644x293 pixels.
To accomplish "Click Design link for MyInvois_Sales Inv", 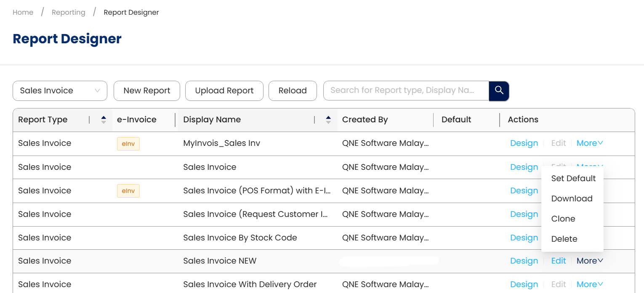I will tap(524, 143).
